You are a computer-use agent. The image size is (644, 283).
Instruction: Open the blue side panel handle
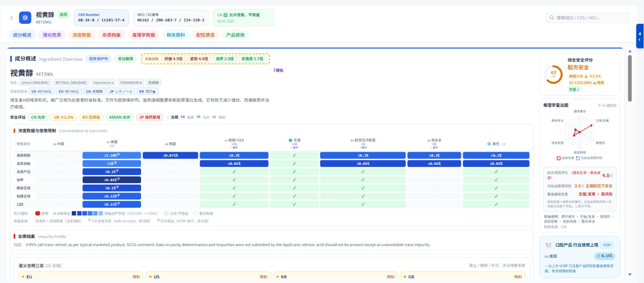640,36
